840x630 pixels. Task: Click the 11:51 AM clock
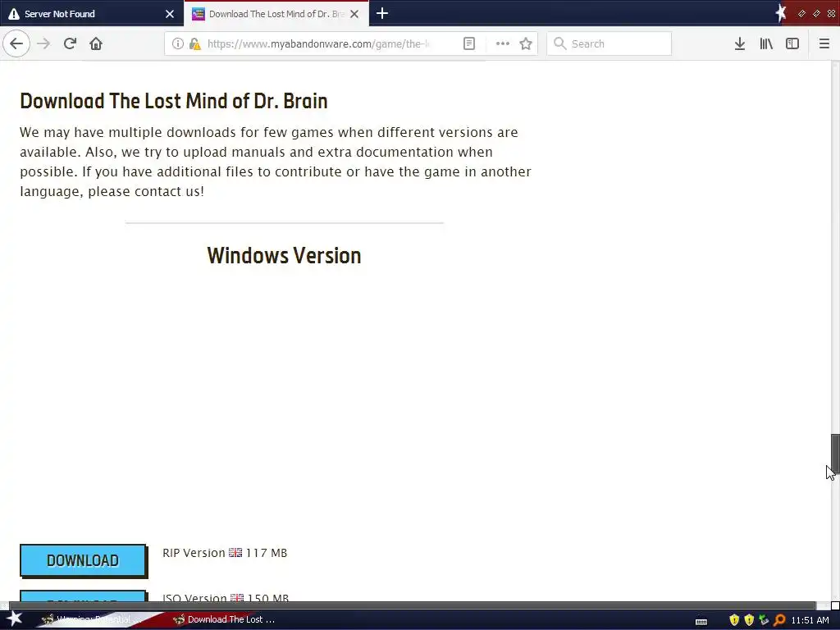pos(810,620)
